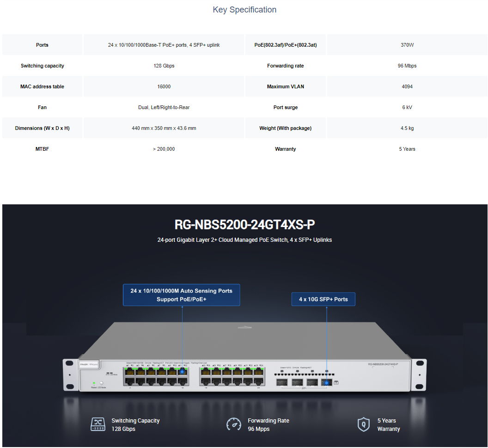Click the 'Ports' label in the spec table

pyautogui.click(x=43, y=45)
